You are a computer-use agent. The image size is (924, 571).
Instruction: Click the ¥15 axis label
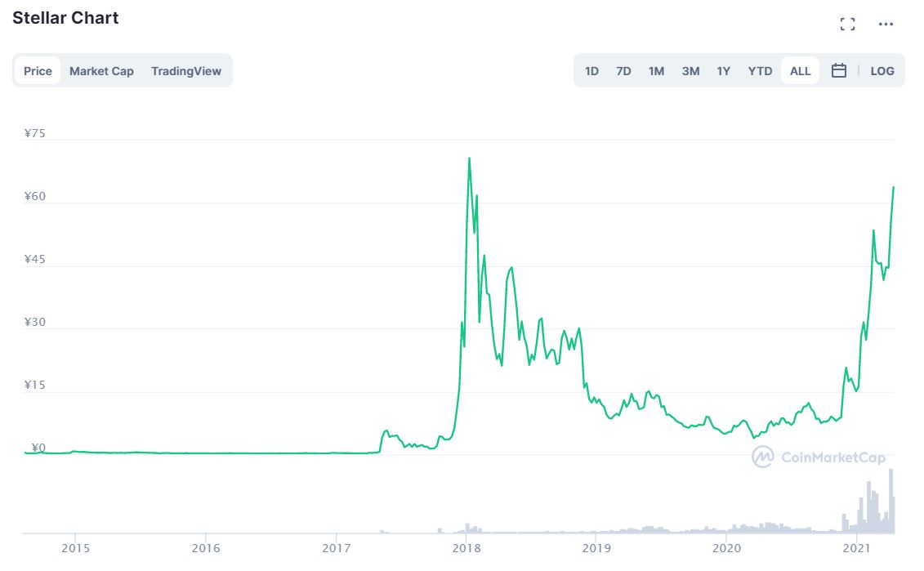pyautogui.click(x=35, y=386)
